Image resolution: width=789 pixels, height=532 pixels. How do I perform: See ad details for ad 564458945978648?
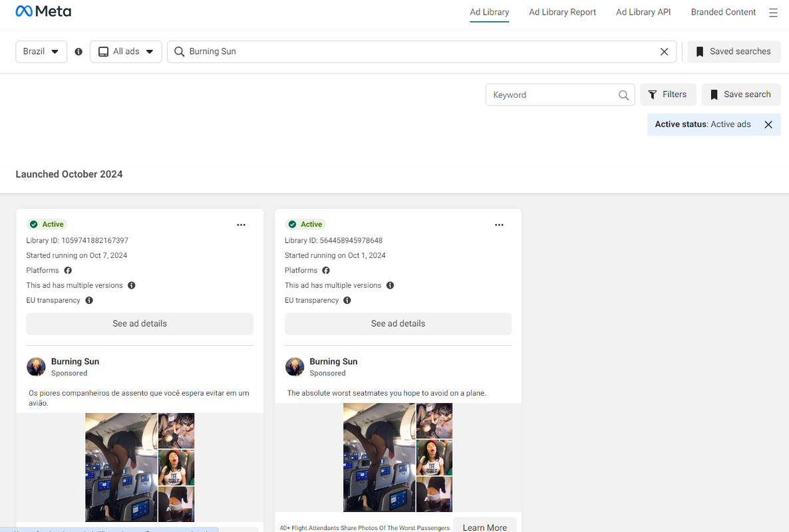pos(398,324)
